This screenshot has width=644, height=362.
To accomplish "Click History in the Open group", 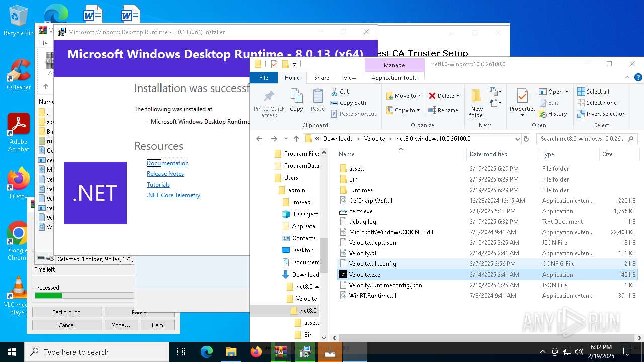I will tap(553, 114).
